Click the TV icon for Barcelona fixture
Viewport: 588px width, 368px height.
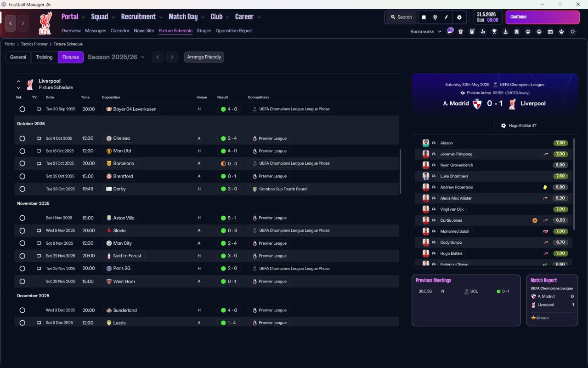pos(39,163)
